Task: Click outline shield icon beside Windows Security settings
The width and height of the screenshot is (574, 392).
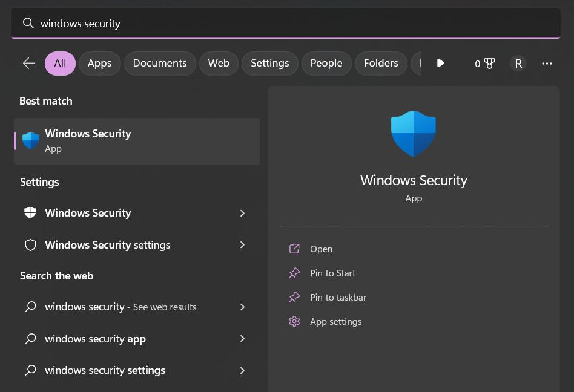Action: tap(30, 245)
